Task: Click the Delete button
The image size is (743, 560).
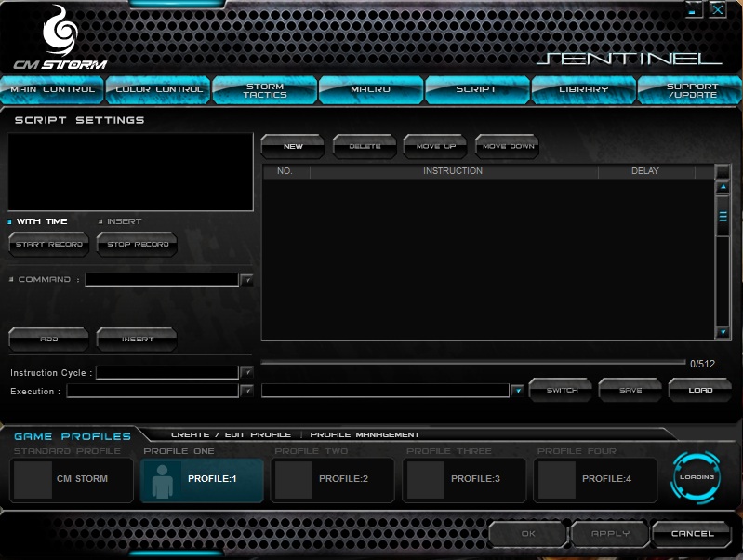Action: pyautogui.click(x=365, y=147)
